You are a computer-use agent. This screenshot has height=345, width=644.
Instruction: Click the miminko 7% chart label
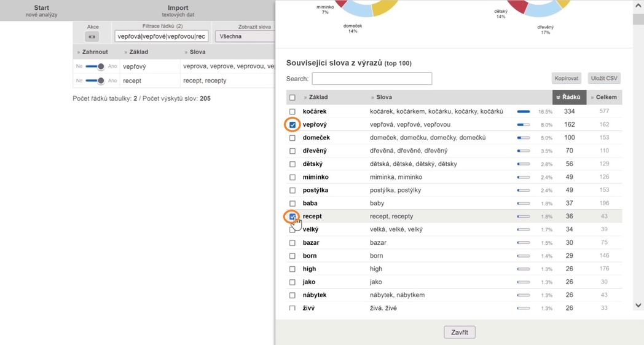pos(325,10)
